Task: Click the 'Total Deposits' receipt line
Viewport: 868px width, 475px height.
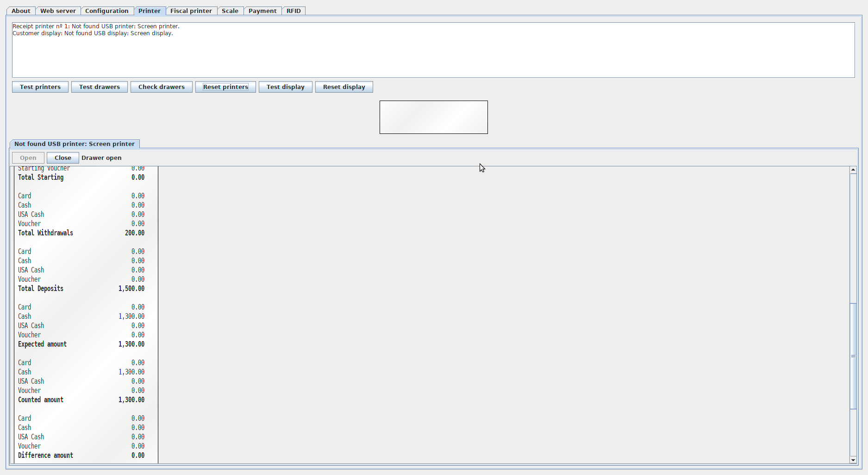Action: pos(81,289)
